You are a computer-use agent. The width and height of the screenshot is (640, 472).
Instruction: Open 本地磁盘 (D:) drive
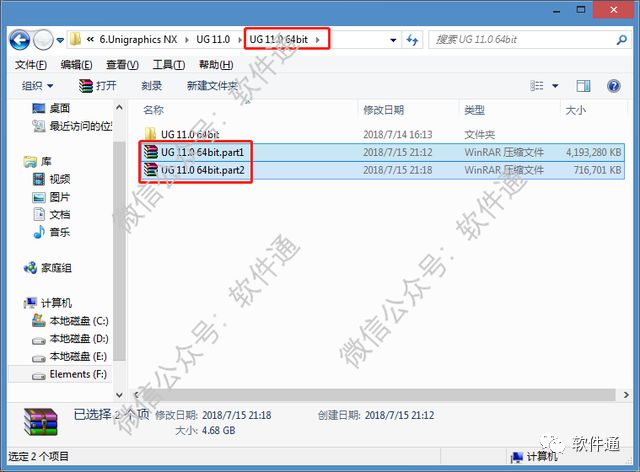point(70,339)
